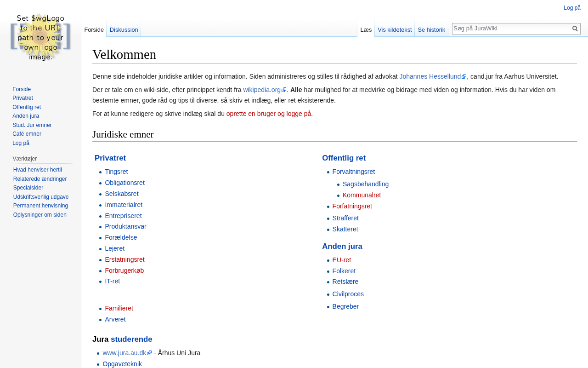Click the red Kommunalret link
Screen dimensions: 588x368
[x=362, y=195]
